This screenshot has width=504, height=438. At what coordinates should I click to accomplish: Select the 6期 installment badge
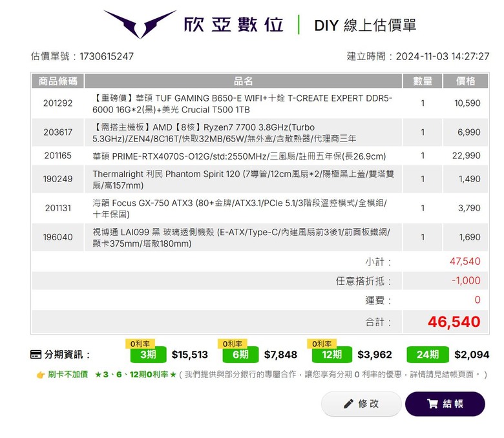coord(240,355)
